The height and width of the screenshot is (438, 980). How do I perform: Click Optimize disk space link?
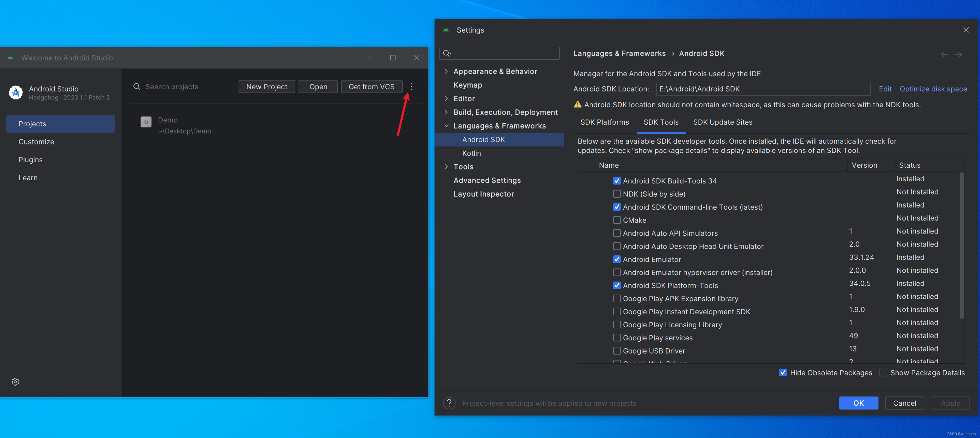[x=933, y=89]
